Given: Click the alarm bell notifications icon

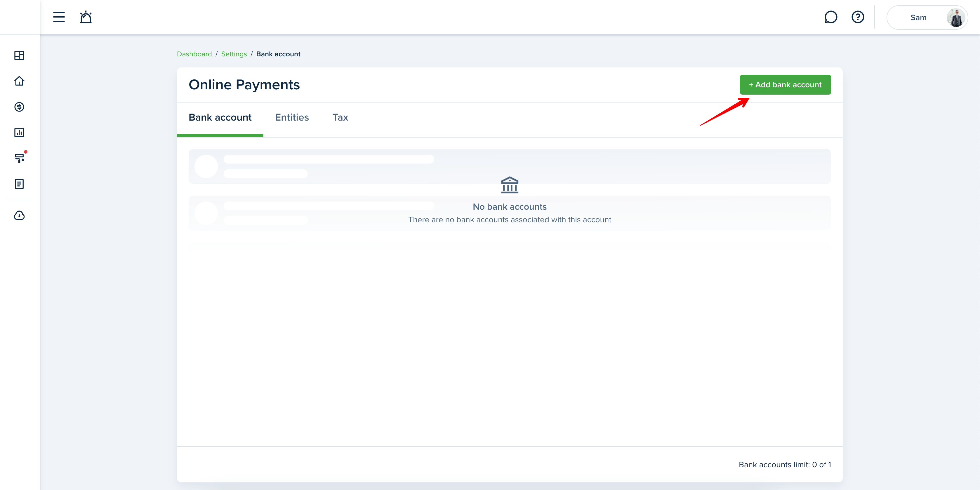Looking at the screenshot, I should pos(86,17).
